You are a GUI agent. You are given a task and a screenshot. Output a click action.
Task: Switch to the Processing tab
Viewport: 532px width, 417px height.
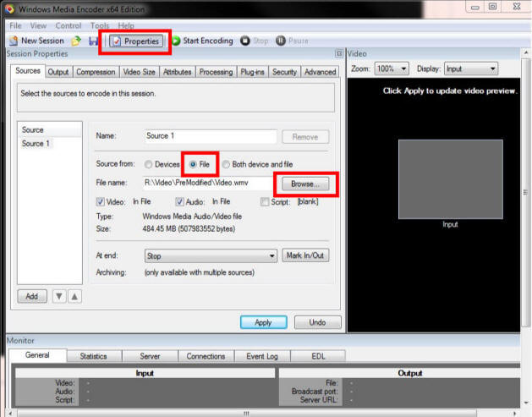tap(216, 72)
